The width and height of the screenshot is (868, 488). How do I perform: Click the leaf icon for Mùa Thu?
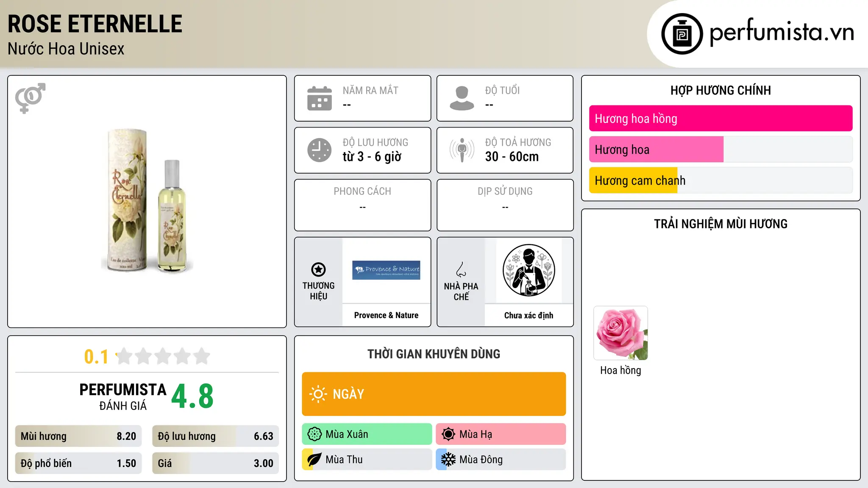point(314,460)
